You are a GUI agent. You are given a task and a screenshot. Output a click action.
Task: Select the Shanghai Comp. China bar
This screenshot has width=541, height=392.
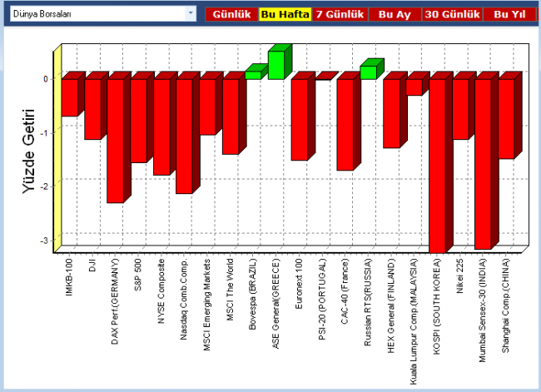pyautogui.click(x=507, y=119)
